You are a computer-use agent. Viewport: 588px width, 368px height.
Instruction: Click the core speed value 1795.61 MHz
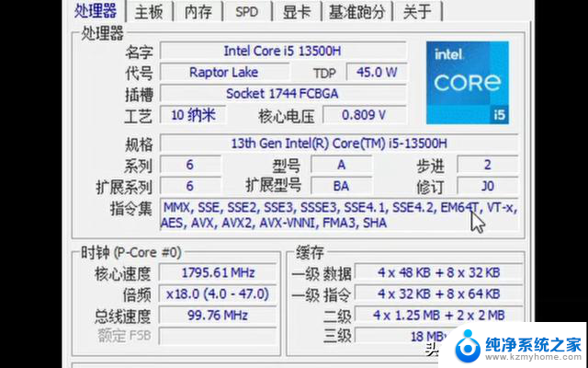pos(218,272)
